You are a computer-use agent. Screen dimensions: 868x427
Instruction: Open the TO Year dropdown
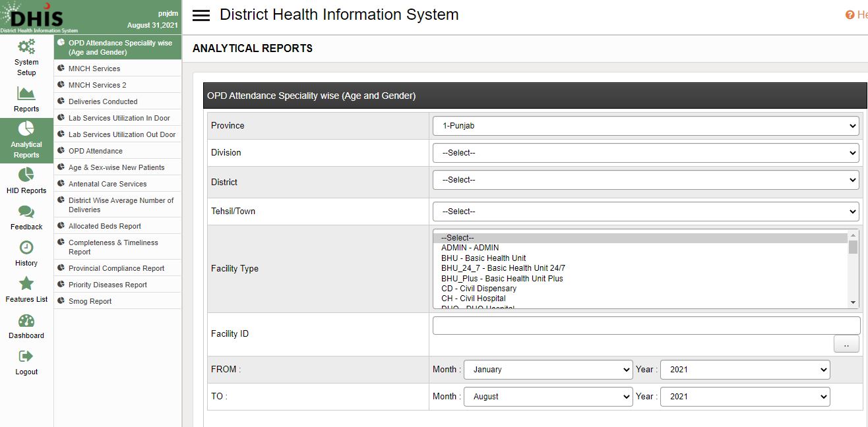click(745, 397)
